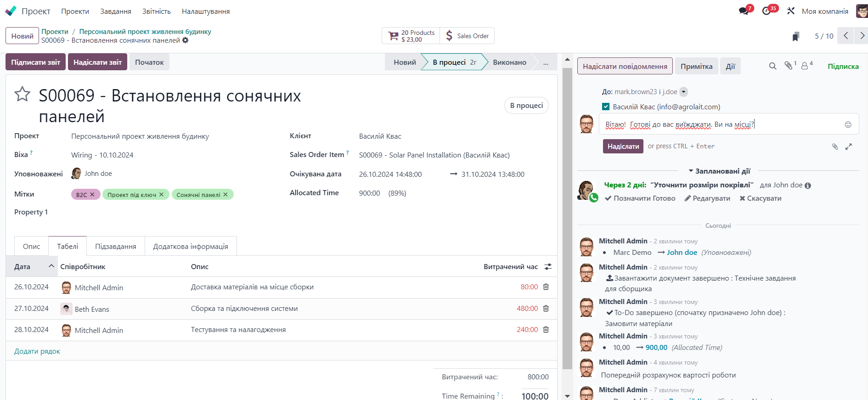This screenshot has height=400, width=868.
Task: Go to next record arrow
Action: 862,35
